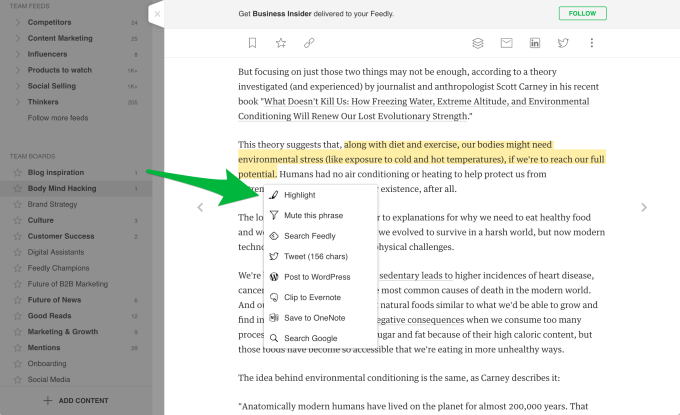
Task: Share article on Twitter bird icon
Action: [x=563, y=43]
